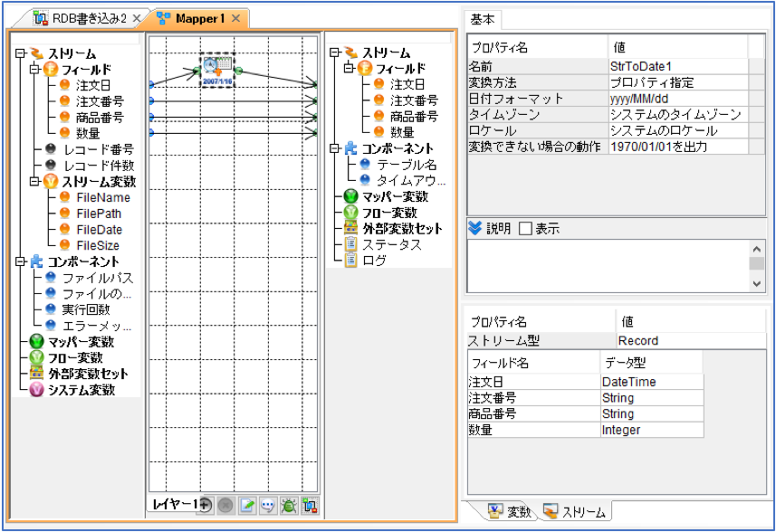
Task: Select システム変数 in the left tree
Action: pos(81,390)
